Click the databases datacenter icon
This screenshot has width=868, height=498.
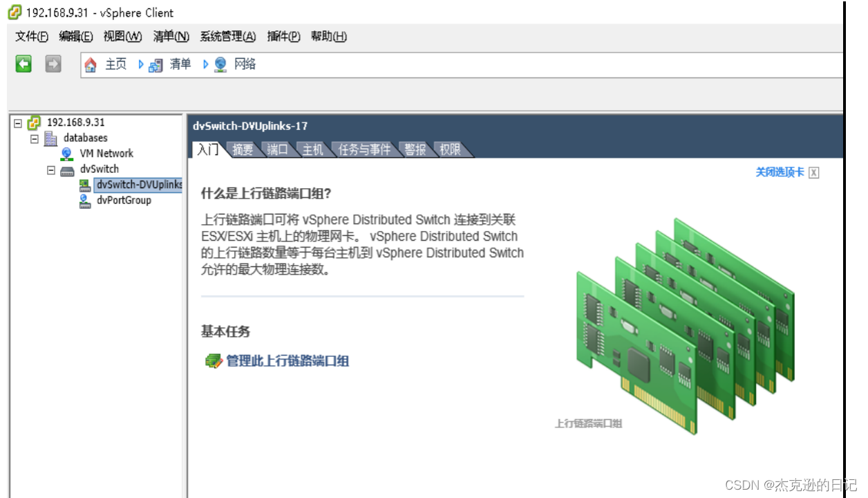50,138
